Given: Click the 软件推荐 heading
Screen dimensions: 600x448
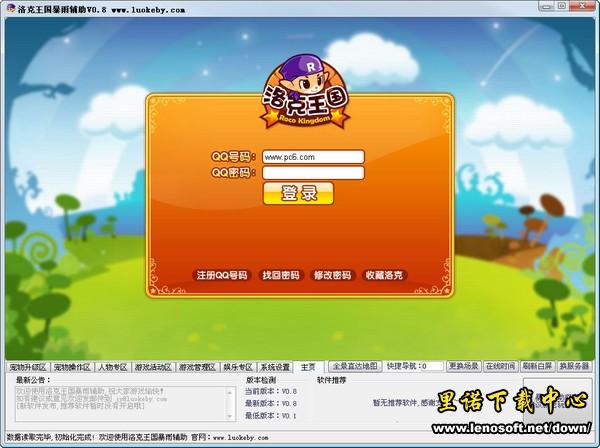Looking at the screenshot, I should pos(331,380).
